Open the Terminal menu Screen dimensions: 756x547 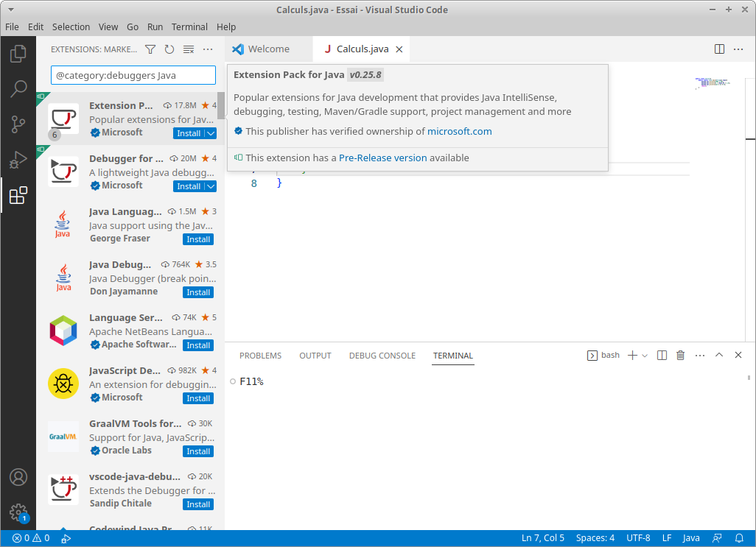[189, 27]
